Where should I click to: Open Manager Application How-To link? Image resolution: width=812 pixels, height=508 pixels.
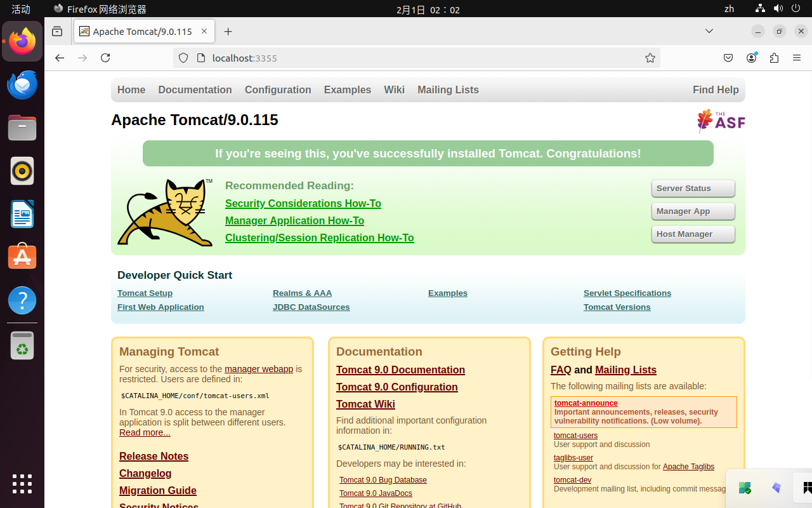pos(294,220)
